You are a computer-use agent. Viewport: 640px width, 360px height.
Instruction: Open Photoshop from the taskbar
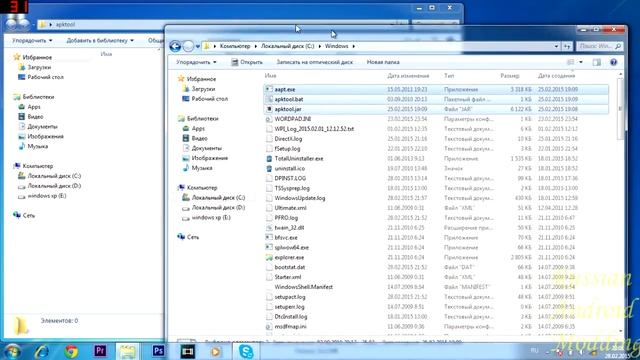coord(158,351)
